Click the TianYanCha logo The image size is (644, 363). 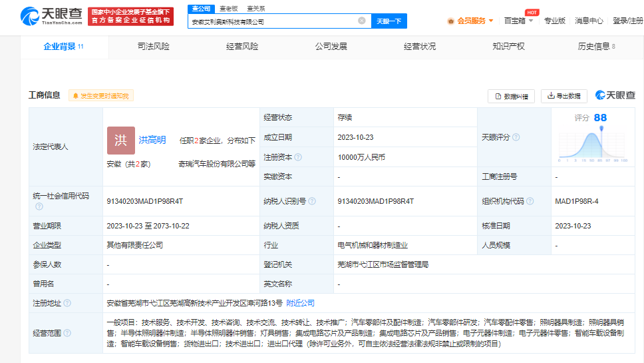(x=51, y=16)
